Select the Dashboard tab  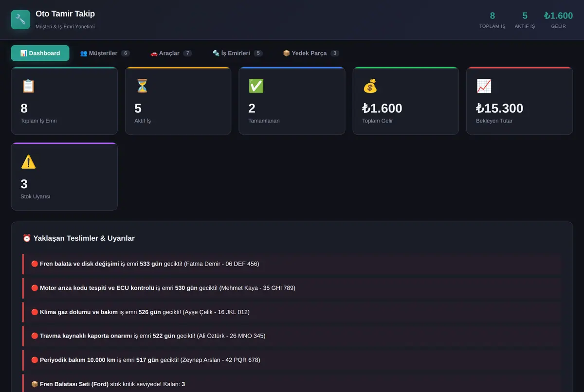[x=40, y=53]
